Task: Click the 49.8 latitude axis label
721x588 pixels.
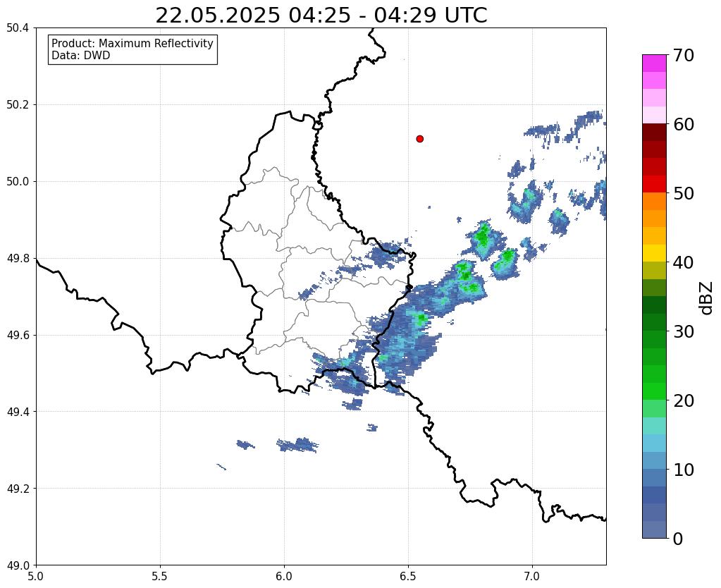Action: coord(18,258)
